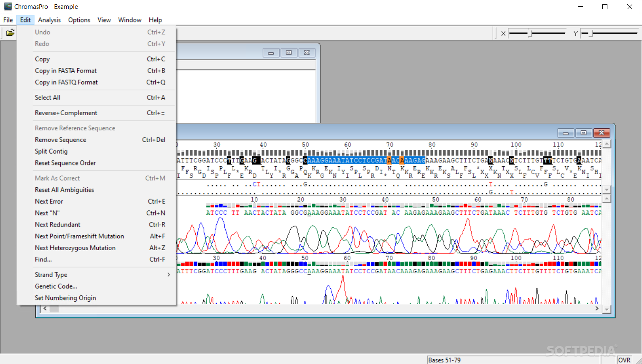642x364 pixels.
Task: Choose Copy from the Edit menu
Action: pos(97,59)
